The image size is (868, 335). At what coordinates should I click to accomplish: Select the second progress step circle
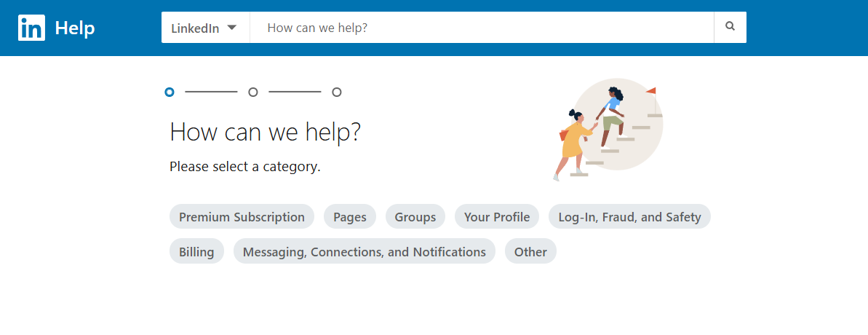pyautogui.click(x=253, y=92)
